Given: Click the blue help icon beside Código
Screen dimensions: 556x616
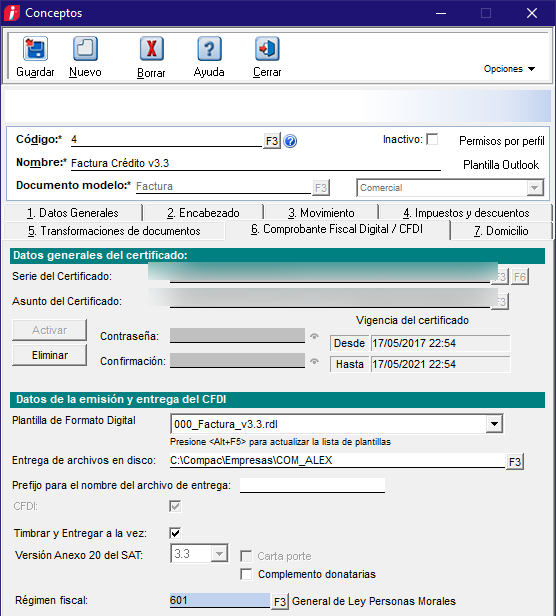Looking at the screenshot, I should pyautogui.click(x=290, y=141).
